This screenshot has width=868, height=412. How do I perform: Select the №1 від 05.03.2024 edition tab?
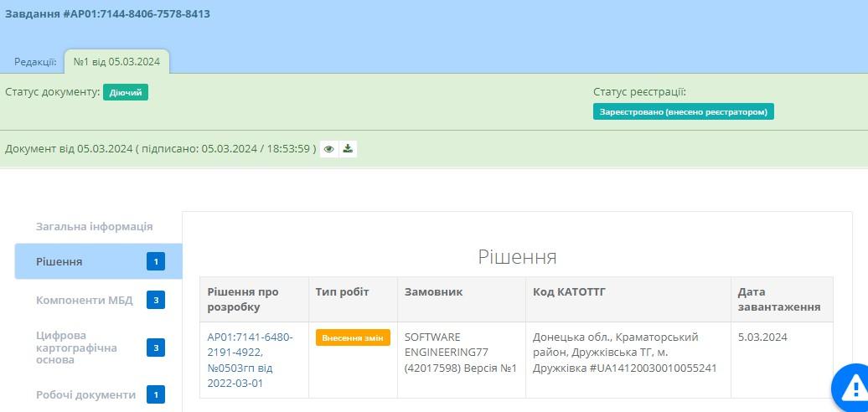(116, 61)
